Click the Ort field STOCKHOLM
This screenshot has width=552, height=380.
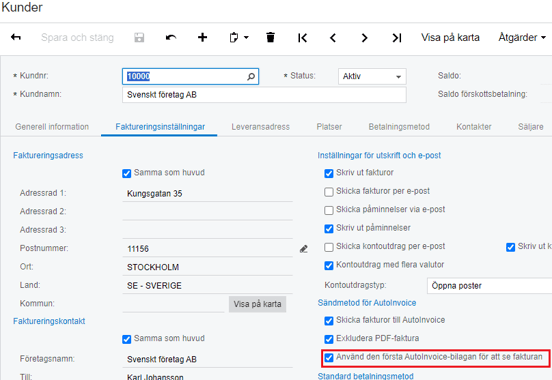click(x=207, y=267)
